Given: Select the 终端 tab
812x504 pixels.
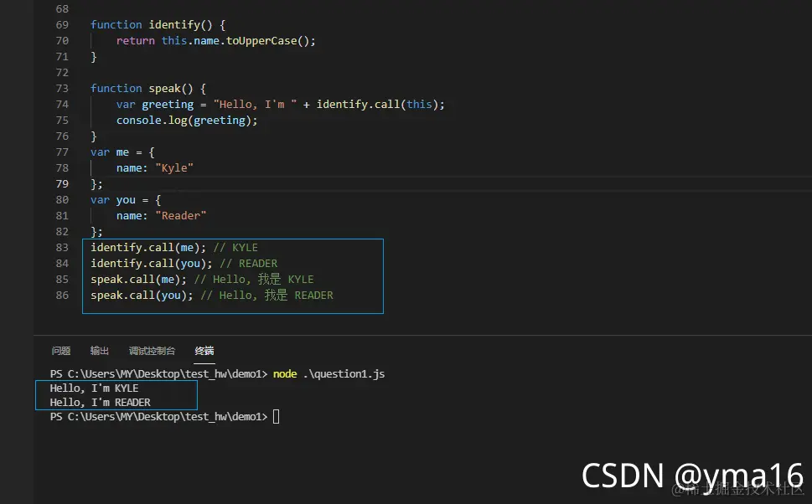Looking at the screenshot, I should tap(204, 351).
